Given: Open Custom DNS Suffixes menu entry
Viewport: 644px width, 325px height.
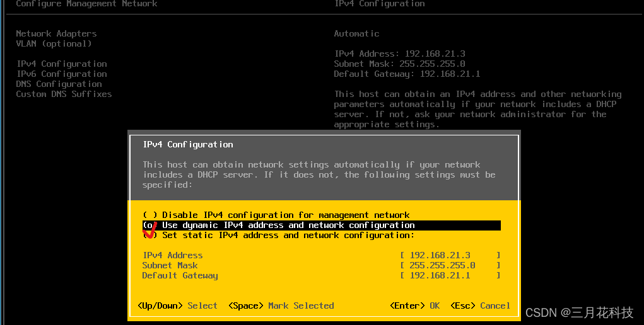Looking at the screenshot, I should pos(64,94).
